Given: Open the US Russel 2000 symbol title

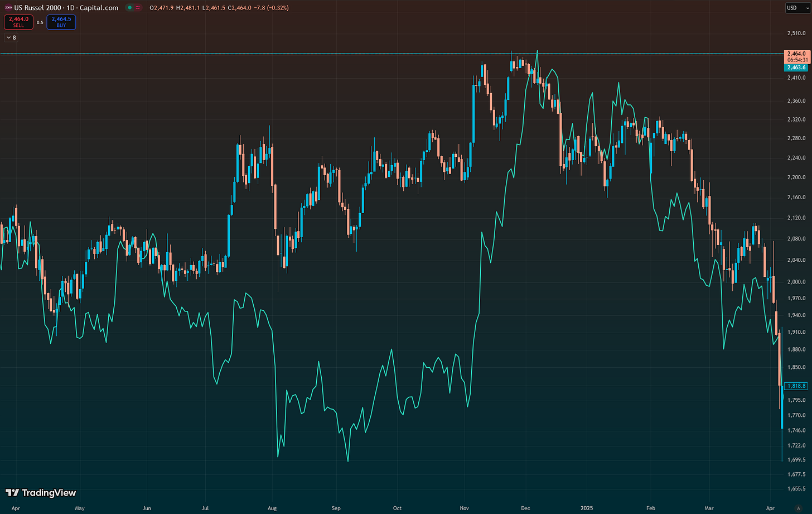Looking at the screenshot, I should [x=66, y=8].
